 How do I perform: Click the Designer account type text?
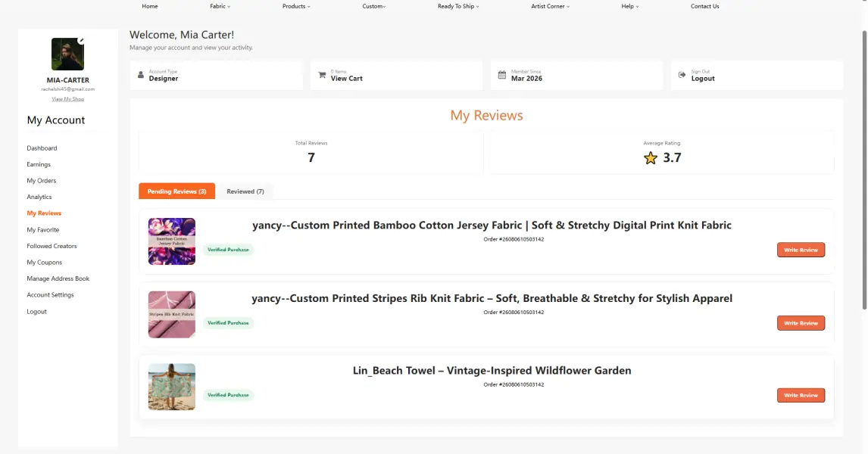[164, 79]
